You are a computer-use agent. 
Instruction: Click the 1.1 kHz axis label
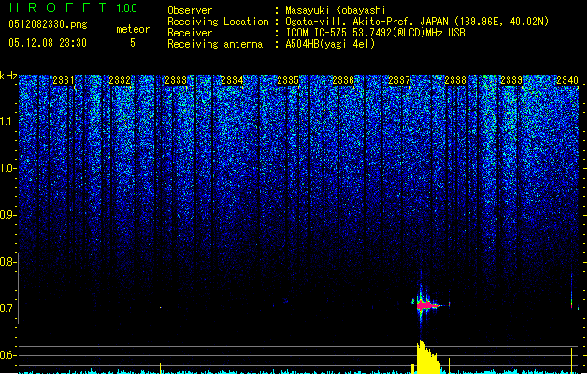point(8,122)
